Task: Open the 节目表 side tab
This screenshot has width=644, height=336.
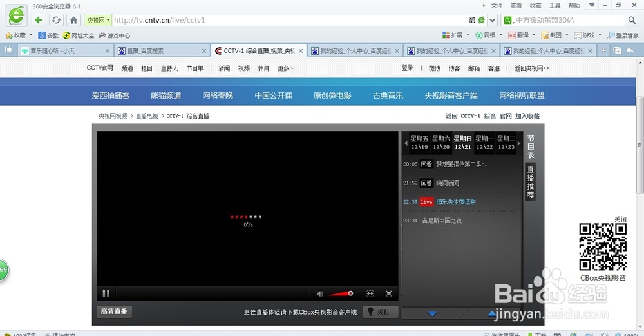Action: 531,146
